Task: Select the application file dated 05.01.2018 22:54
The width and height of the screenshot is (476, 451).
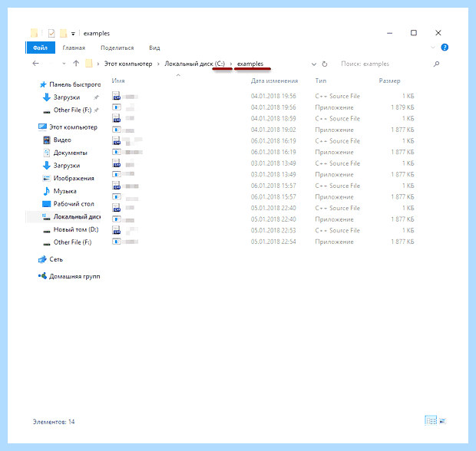Action: click(x=263, y=242)
